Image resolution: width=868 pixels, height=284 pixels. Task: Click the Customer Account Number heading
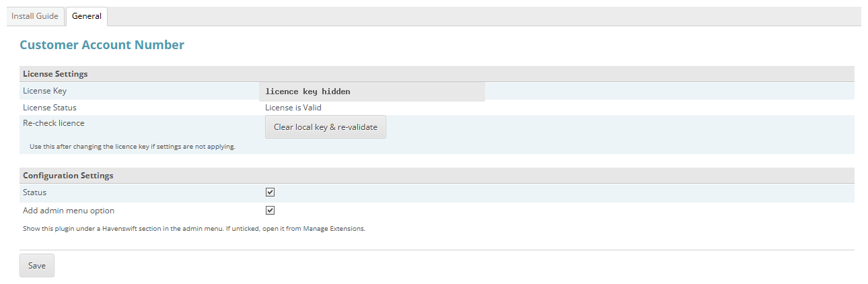[x=102, y=45]
